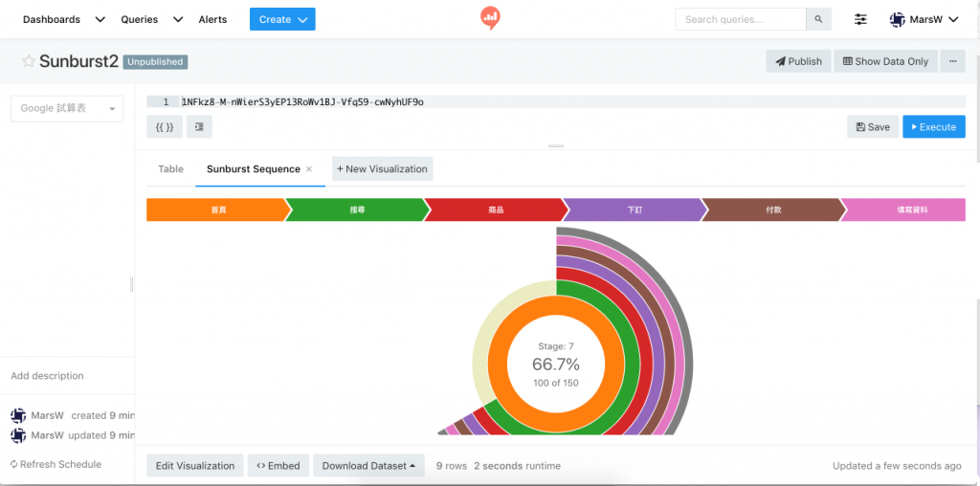Image resolution: width=980 pixels, height=486 pixels.
Task: Click the MarsW updated avatar
Action: tap(18, 435)
